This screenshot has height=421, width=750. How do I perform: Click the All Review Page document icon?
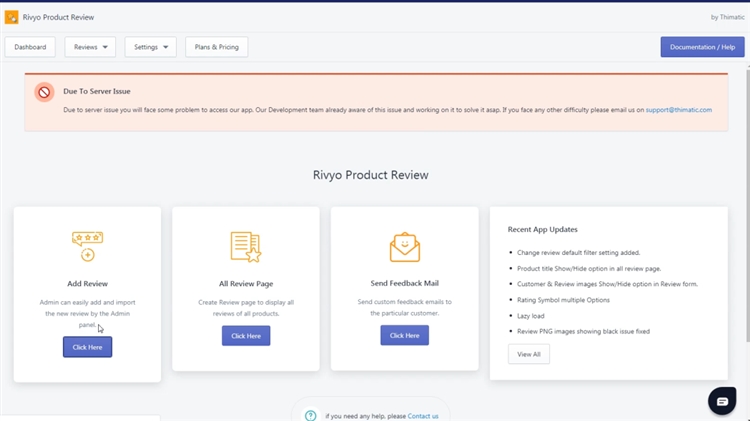[246, 247]
